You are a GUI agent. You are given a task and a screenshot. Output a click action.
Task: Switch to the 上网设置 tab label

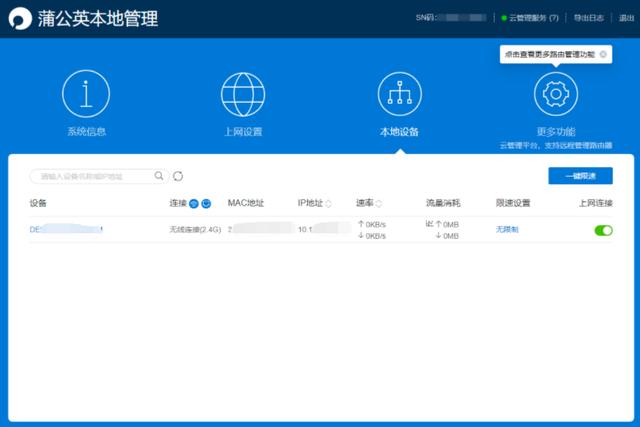(243, 131)
